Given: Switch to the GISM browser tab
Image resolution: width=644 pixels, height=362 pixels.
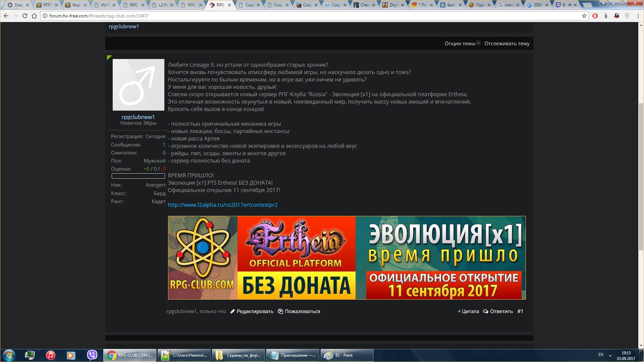Looking at the screenshot, I should 537,5.
